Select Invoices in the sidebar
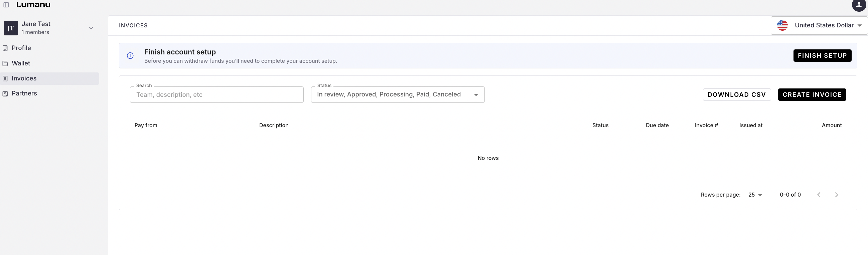868x255 pixels. tap(24, 78)
